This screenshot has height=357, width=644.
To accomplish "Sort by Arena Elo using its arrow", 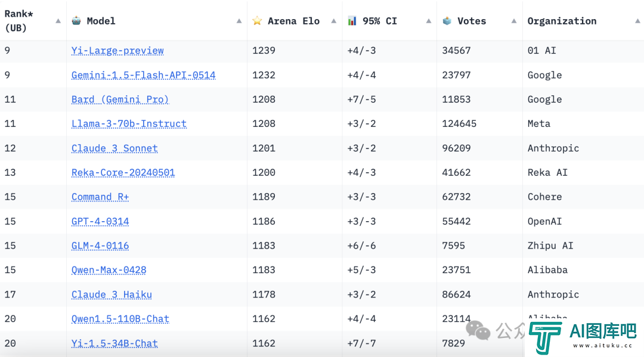I will pyautogui.click(x=334, y=21).
